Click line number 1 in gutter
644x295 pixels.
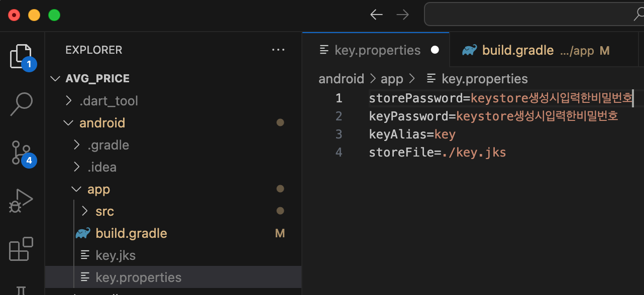point(339,98)
